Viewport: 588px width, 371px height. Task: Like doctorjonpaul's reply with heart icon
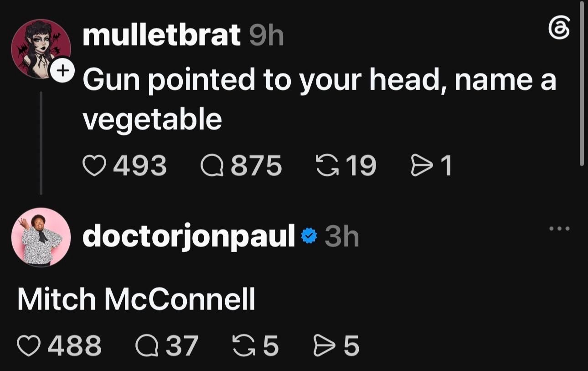28,346
